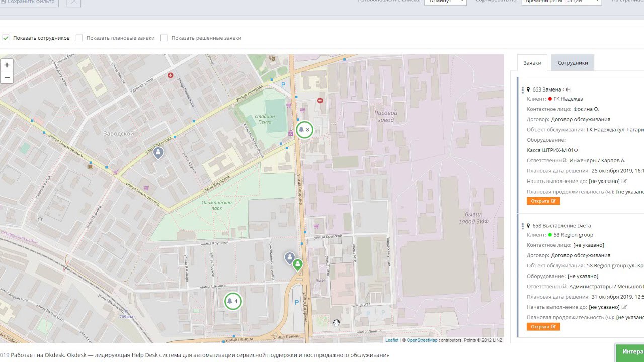Switch to the Заявки tab
Viewport: 644px width, 362px height.
pyautogui.click(x=532, y=63)
